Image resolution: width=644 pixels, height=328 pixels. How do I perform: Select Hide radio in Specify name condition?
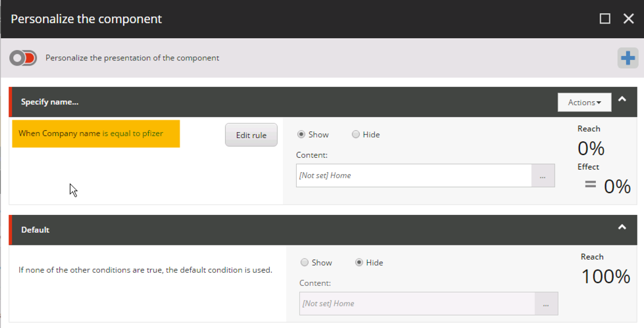coord(356,134)
